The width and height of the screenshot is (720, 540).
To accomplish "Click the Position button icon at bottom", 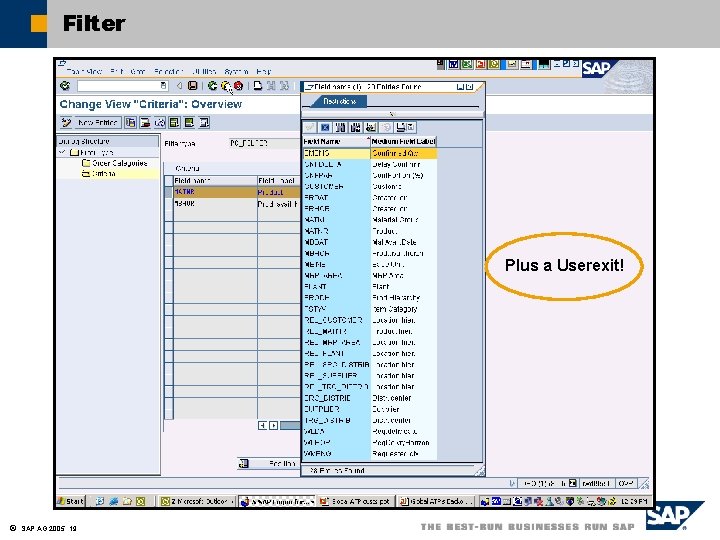I will pos(244,463).
